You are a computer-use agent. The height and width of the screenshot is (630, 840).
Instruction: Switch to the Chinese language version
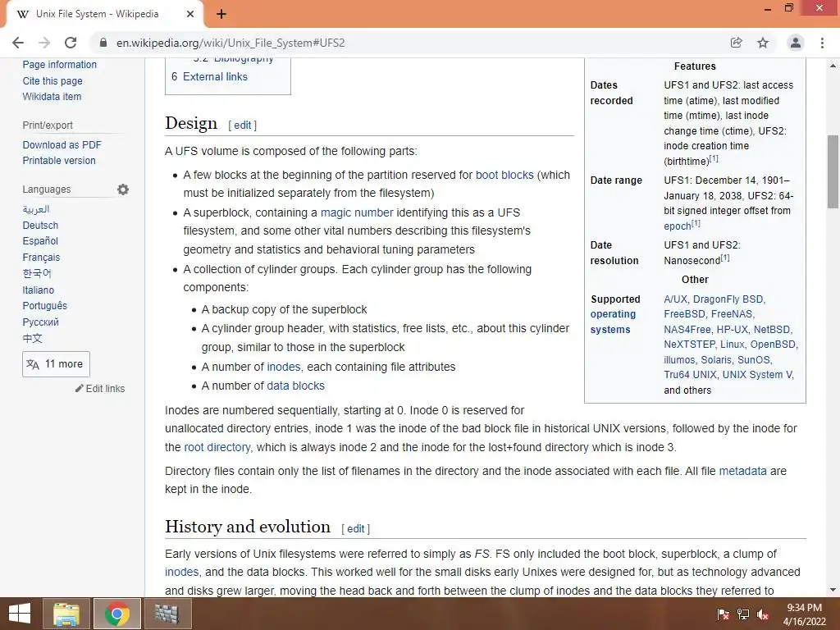pyautogui.click(x=32, y=338)
